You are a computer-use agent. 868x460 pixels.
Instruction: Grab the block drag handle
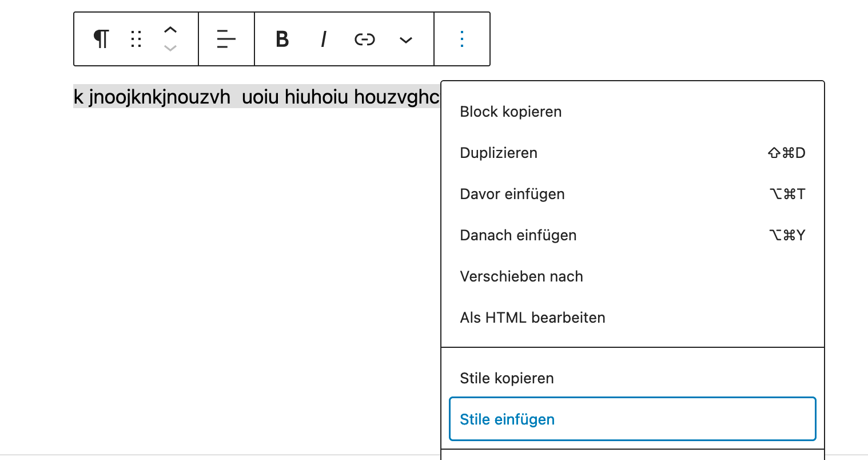coord(136,39)
